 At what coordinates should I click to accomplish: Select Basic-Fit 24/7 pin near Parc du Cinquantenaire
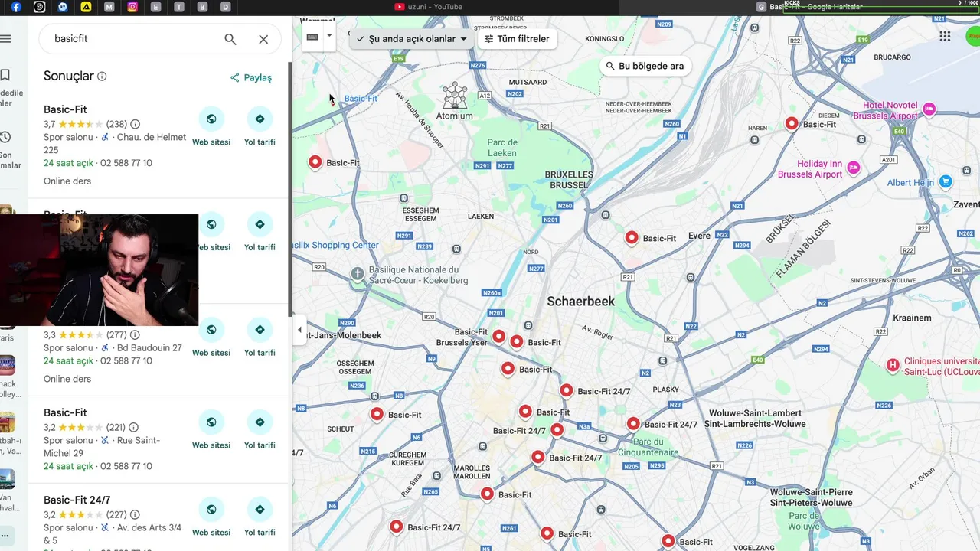coord(633,424)
